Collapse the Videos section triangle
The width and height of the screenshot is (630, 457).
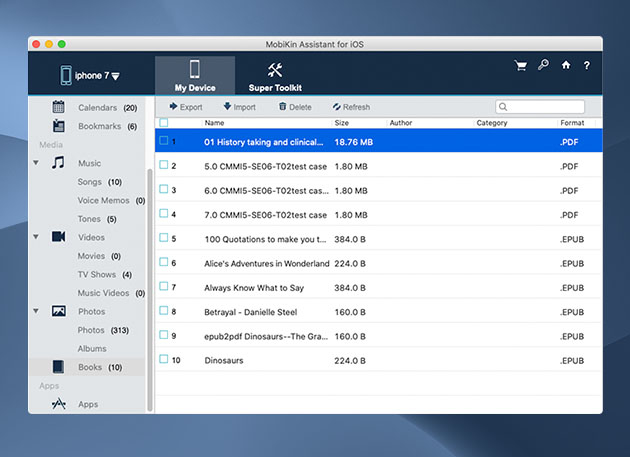tap(36, 237)
